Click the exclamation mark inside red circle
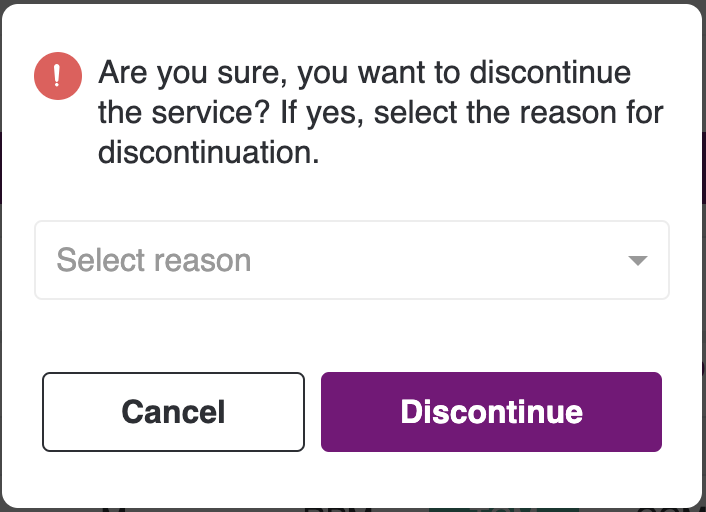Viewport: 706px width, 512px height. [x=57, y=75]
